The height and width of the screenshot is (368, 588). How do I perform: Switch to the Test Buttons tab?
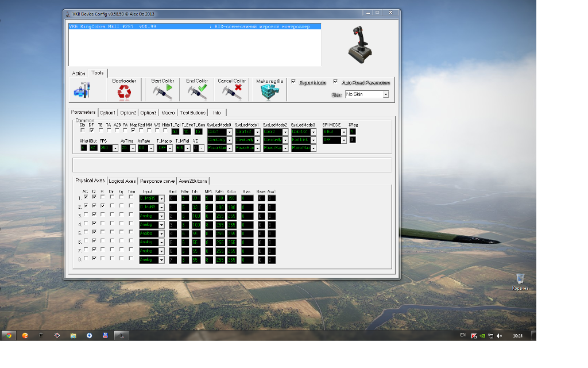(x=192, y=113)
